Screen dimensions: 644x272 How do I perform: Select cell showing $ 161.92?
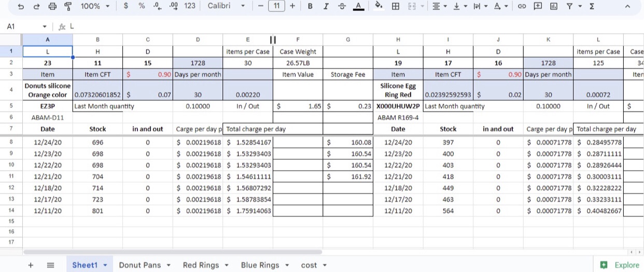348,176
